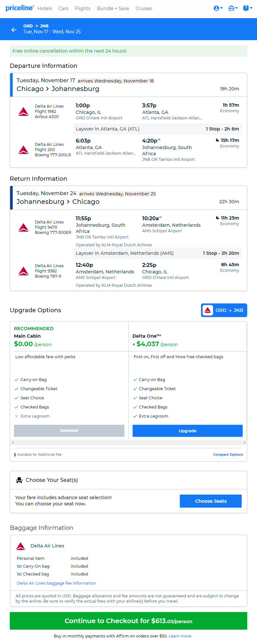The height and width of the screenshot is (644, 257).
Task: Click the Delta logo in Baggage Information
Action: [21, 546]
